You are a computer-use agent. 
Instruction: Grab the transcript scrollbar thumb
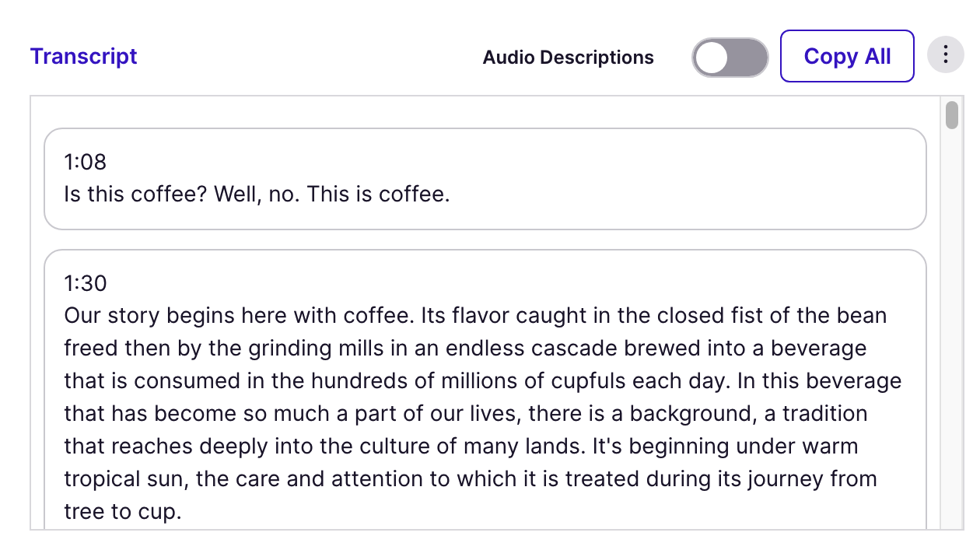951,114
